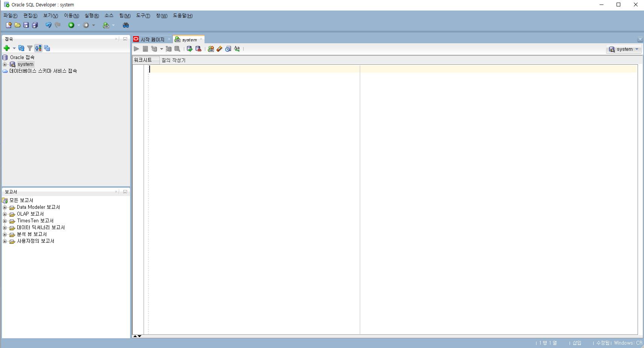This screenshot has width=644, height=348.
Task: Open the 팀(M) menu
Action: tap(125, 15)
